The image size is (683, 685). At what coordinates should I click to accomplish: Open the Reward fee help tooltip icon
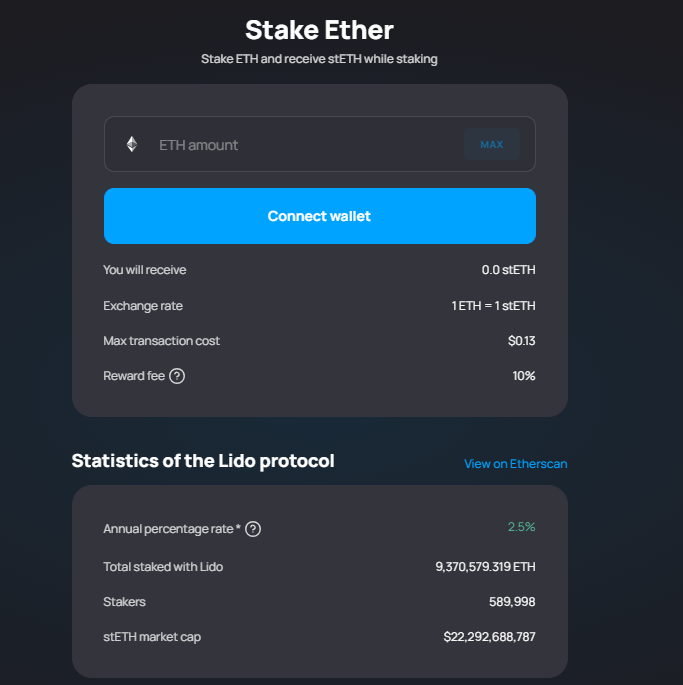177,376
